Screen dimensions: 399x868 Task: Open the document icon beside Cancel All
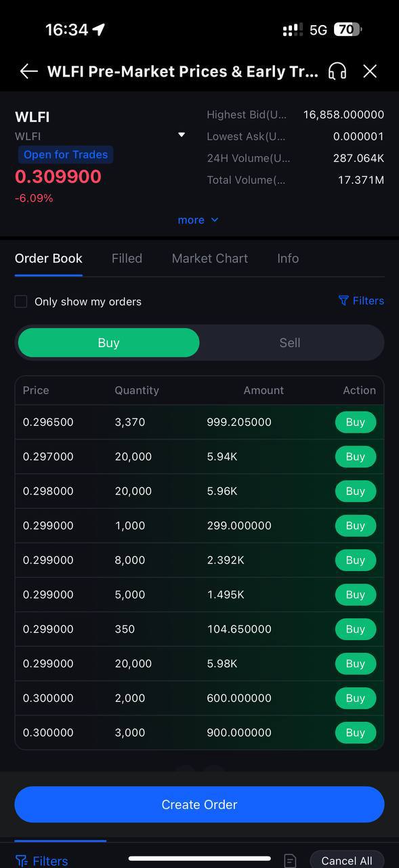point(290,861)
